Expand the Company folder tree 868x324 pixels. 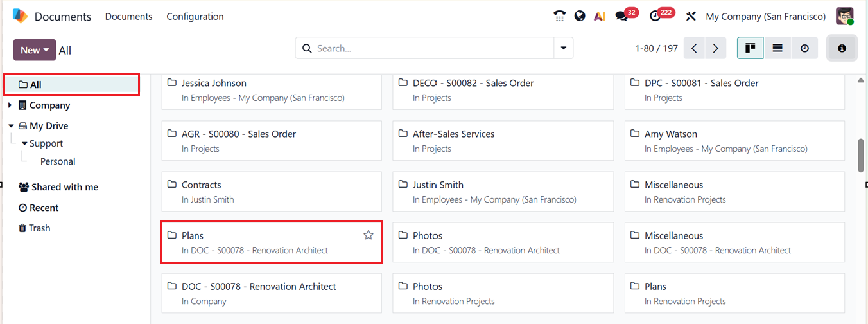tap(10, 105)
